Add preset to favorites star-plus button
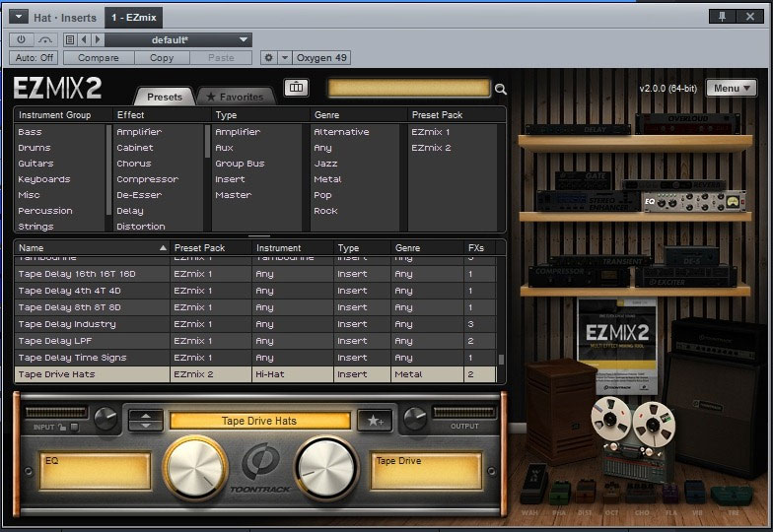The image size is (773, 532). point(375,420)
